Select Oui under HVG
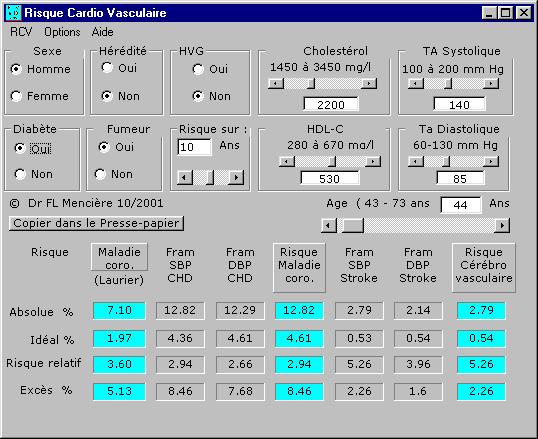538x439 pixels. pos(198,69)
